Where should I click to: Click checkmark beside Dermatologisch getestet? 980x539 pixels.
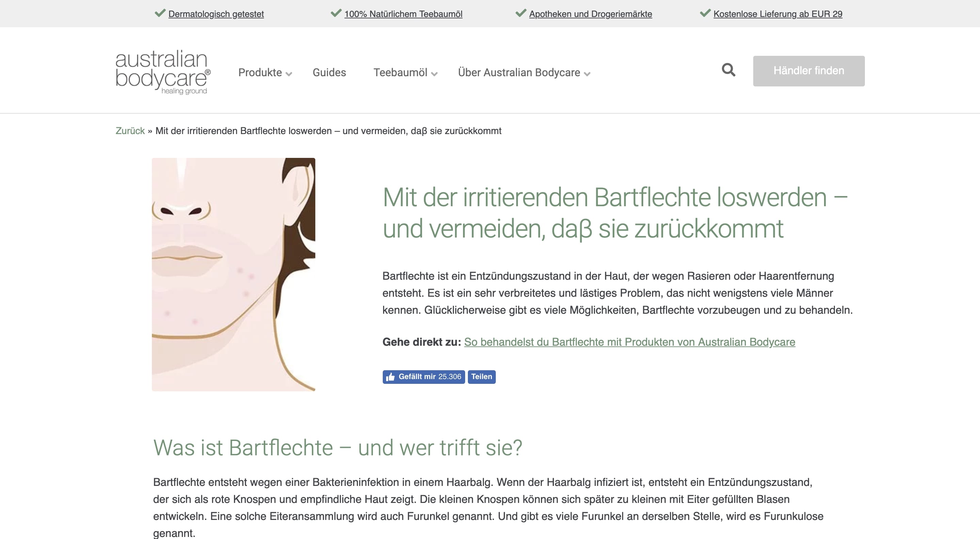tap(160, 13)
